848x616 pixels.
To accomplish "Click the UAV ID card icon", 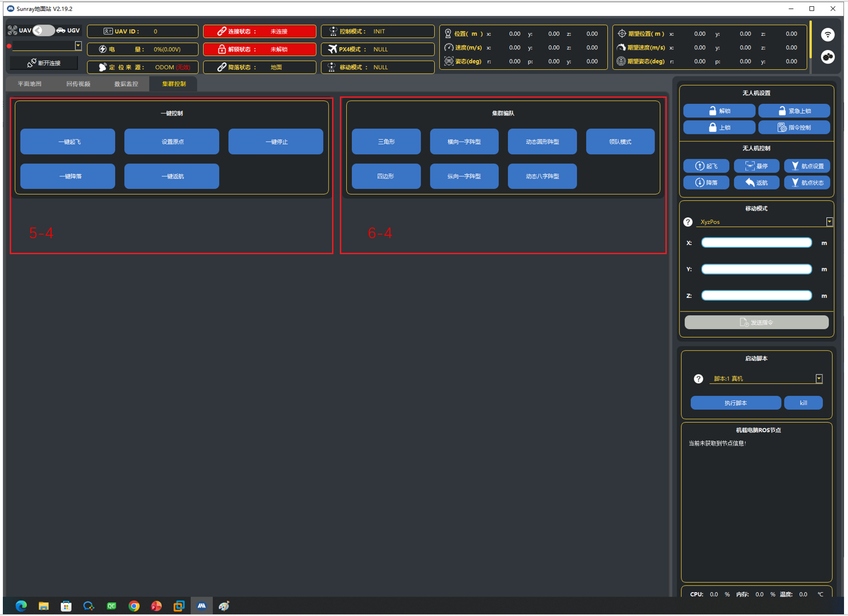I will coord(108,31).
